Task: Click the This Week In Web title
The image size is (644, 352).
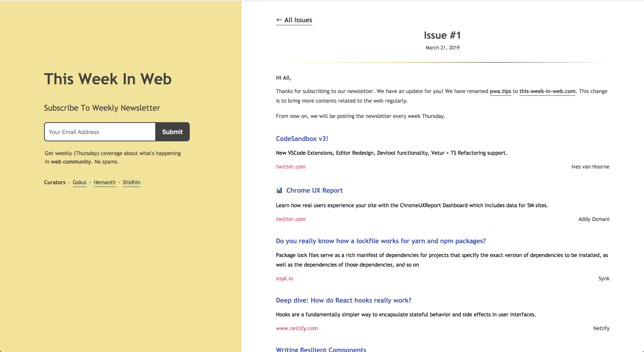Action: pyautogui.click(x=108, y=79)
